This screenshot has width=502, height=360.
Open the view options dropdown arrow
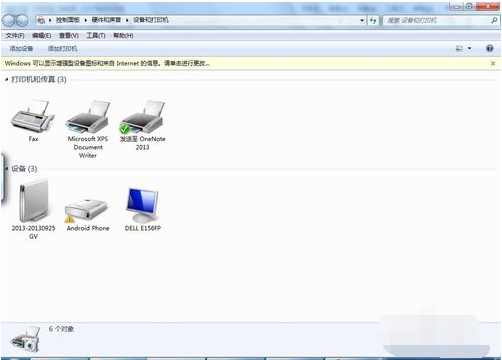(469, 49)
